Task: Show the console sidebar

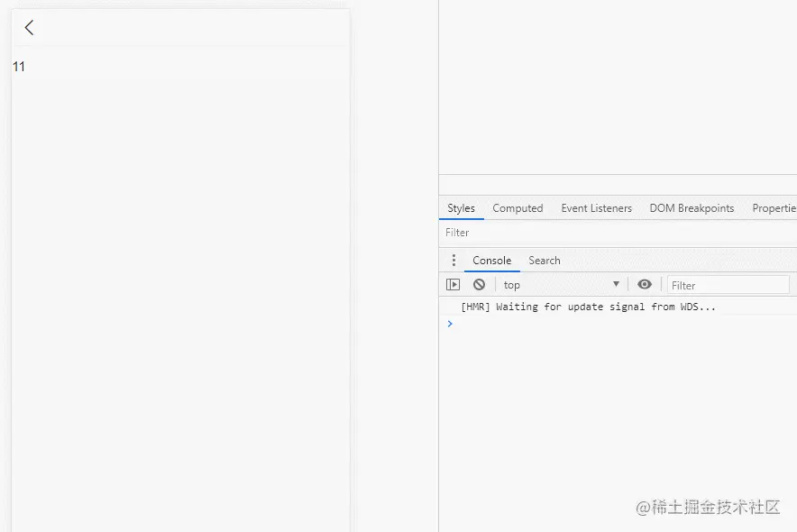Action: (x=453, y=285)
